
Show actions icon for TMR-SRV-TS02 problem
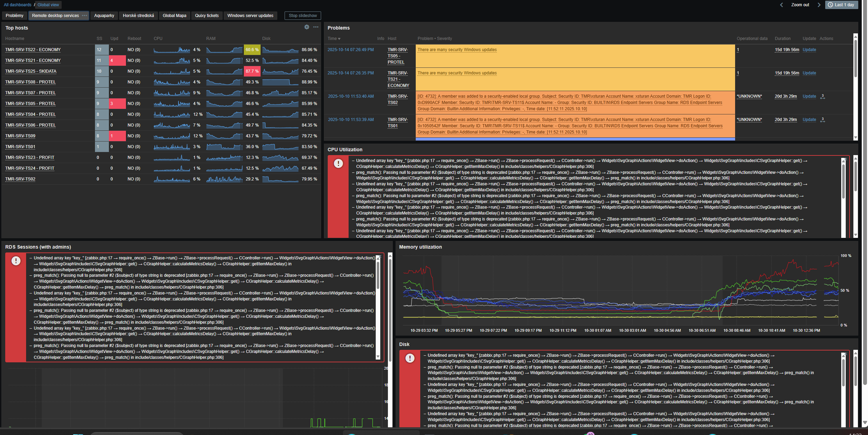[822, 97]
